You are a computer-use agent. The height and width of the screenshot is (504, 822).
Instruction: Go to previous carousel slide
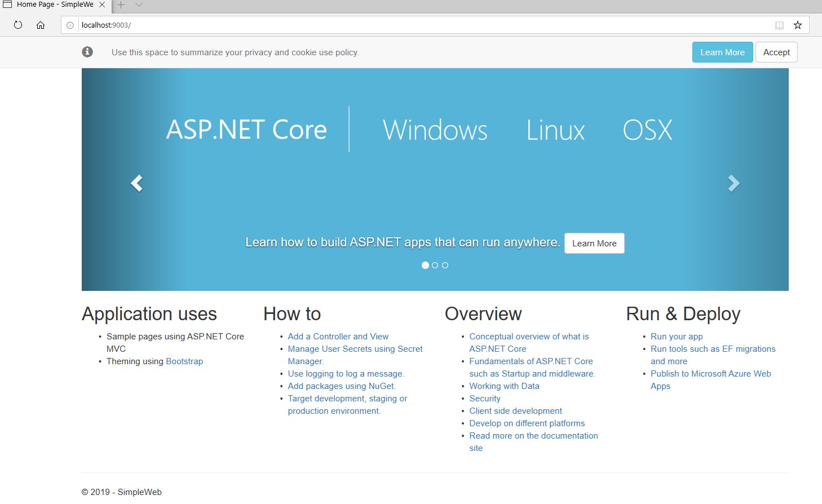(136, 183)
